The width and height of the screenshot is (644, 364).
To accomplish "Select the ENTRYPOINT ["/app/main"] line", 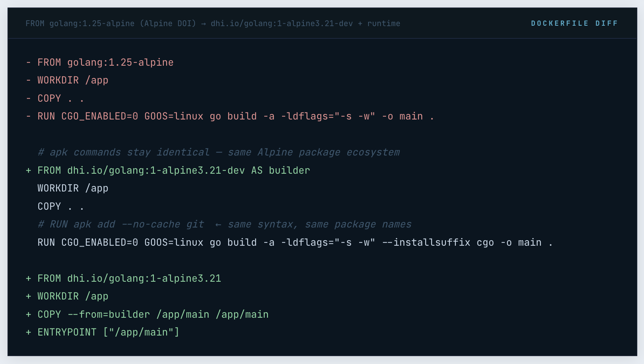I will point(108,332).
